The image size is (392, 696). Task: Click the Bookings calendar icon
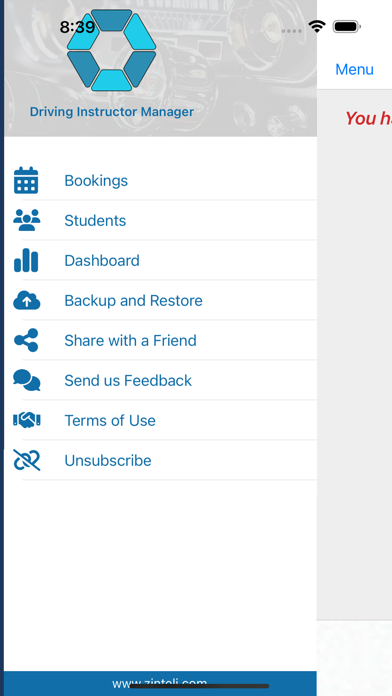[26, 180]
